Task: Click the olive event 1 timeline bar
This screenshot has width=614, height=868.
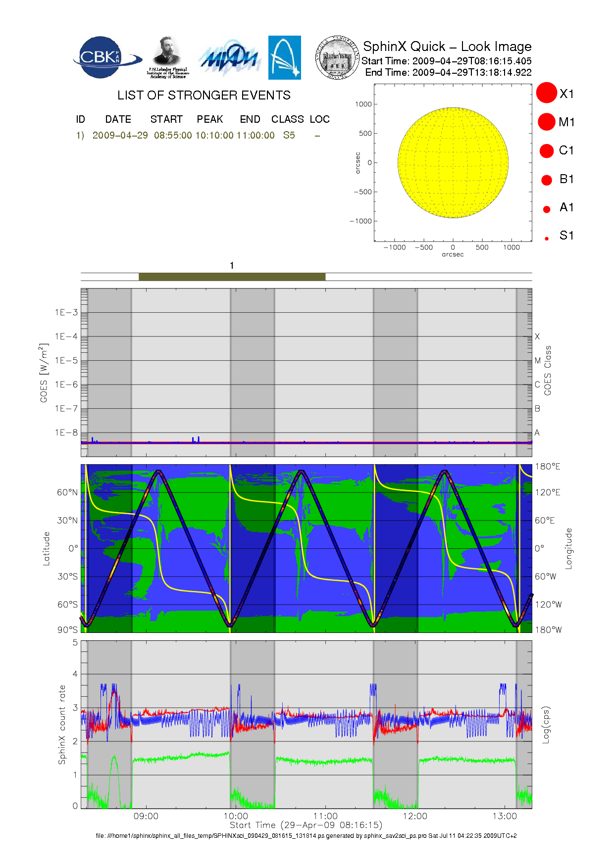Action: click(x=232, y=277)
